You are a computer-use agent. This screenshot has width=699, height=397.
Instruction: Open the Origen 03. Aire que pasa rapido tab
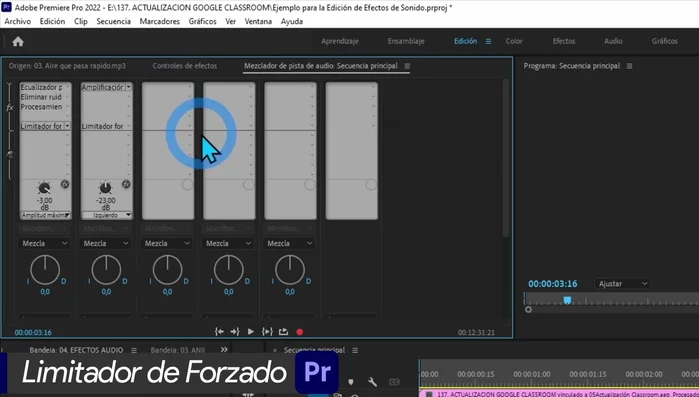pos(67,66)
